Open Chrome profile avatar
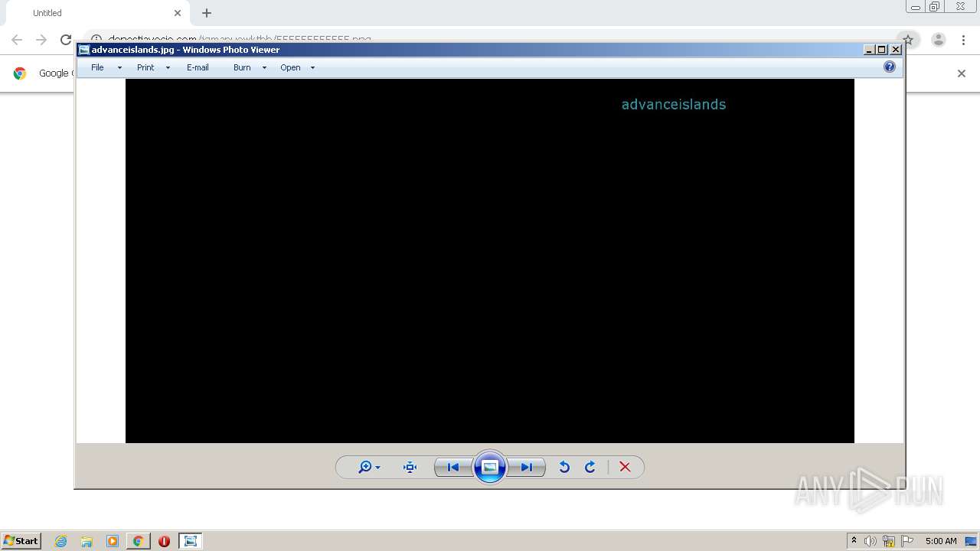The image size is (980, 551). (939, 40)
